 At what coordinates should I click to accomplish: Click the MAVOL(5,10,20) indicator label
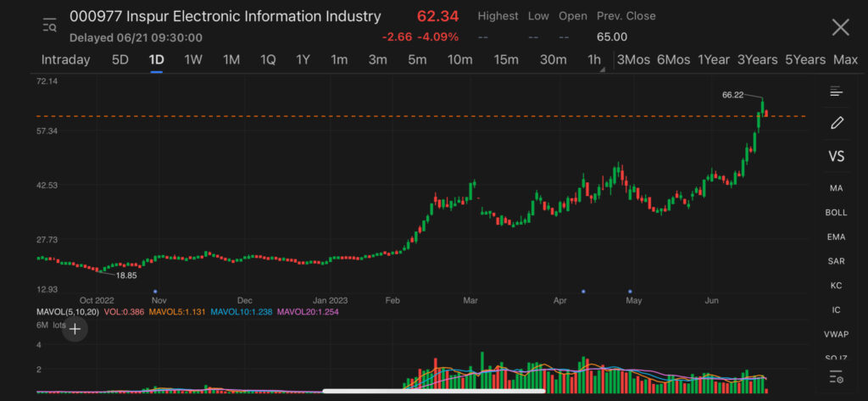tap(67, 312)
